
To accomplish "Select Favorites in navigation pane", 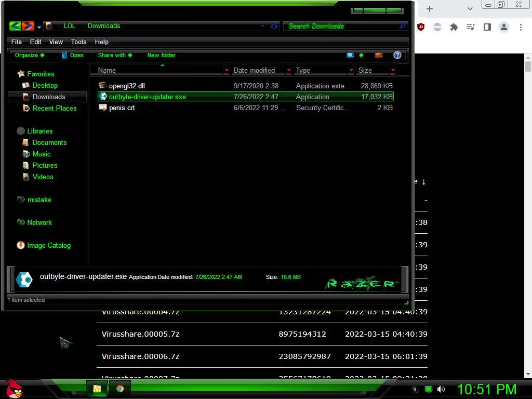I will (41, 74).
